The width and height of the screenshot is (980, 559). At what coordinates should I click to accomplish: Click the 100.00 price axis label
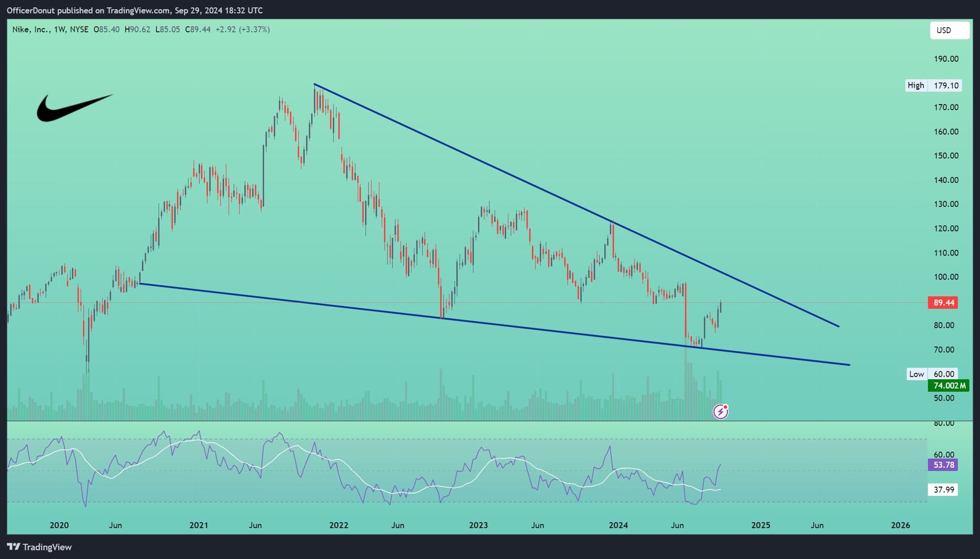point(946,277)
